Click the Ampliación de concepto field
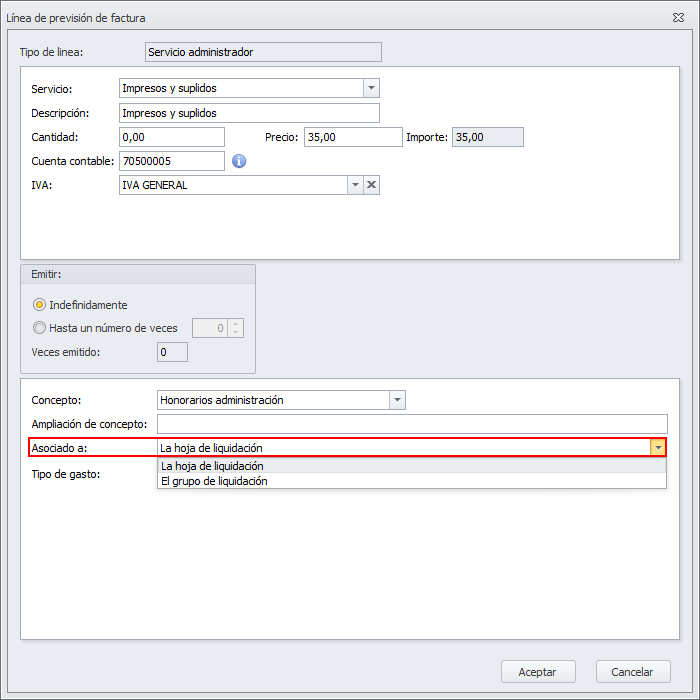The width and height of the screenshot is (700, 700). 412,424
